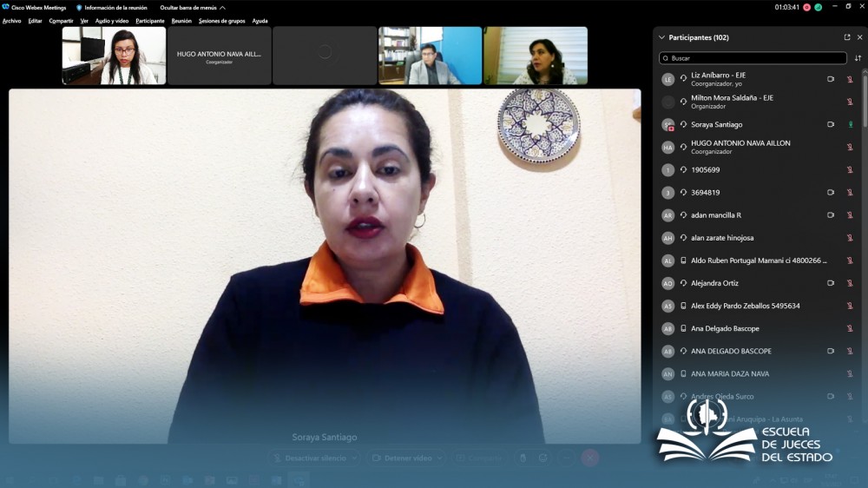Screen dimensions: 868x488
Task: Open the Sesiones de grupos menu
Action: point(221,21)
